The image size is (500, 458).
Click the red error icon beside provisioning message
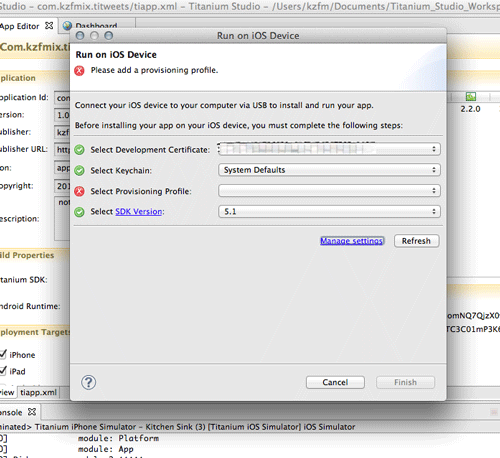pos(79,71)
